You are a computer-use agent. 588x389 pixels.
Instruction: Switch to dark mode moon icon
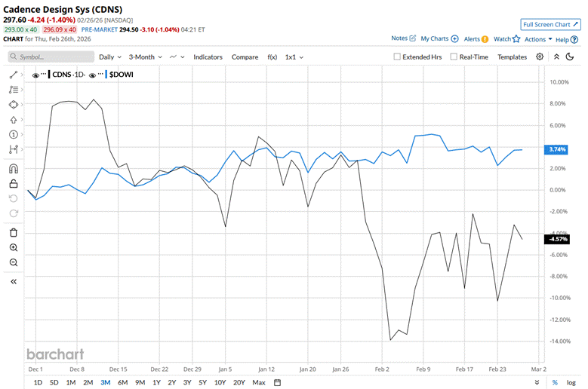click(570, 57)
